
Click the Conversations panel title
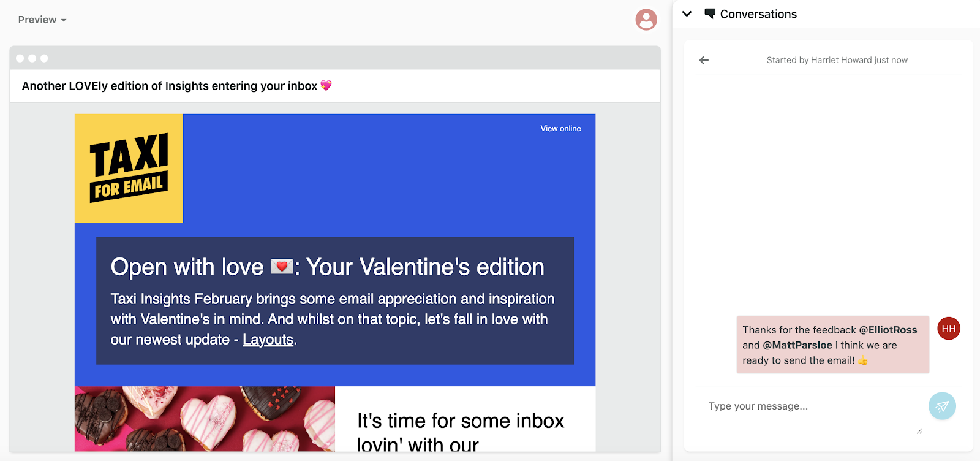coord(758,14)
